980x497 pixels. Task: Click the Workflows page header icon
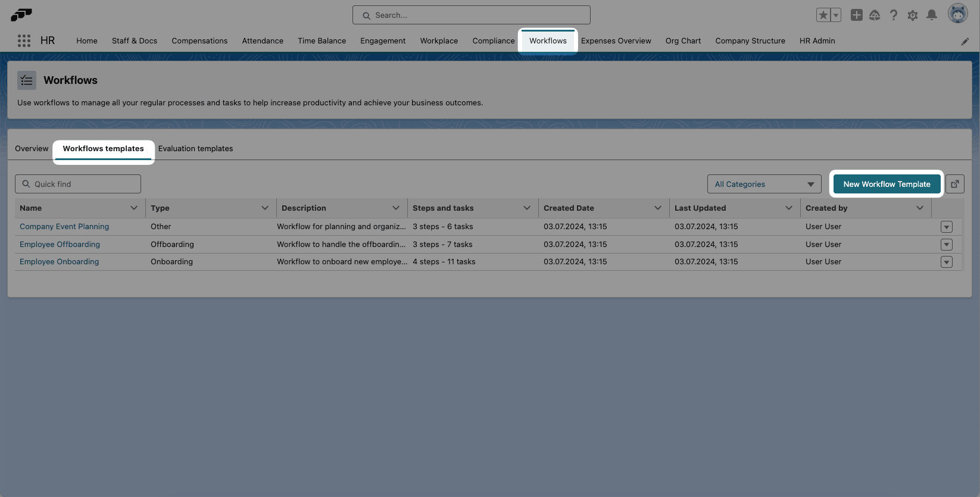27,80
